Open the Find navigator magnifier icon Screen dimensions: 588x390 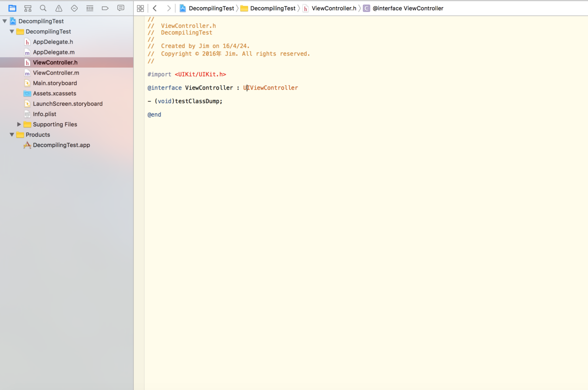(x=43, y=8)
